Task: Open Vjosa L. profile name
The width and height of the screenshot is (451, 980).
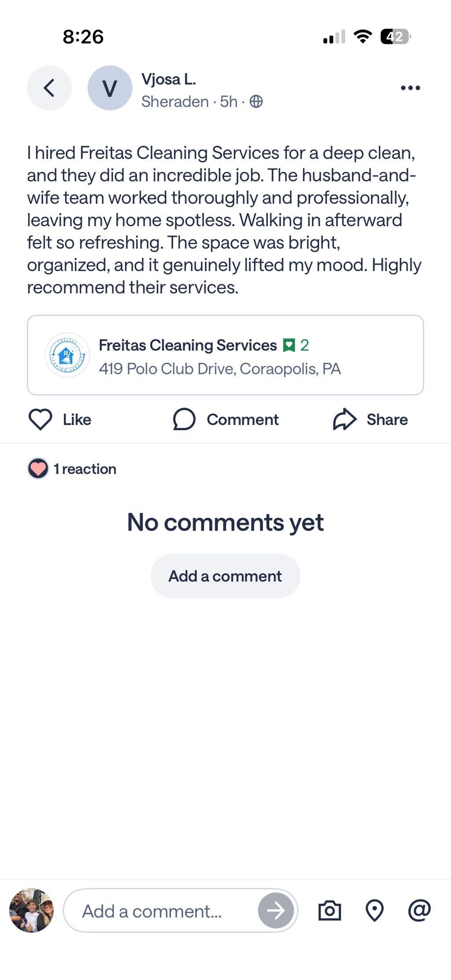Action: (x=168, y=79)
